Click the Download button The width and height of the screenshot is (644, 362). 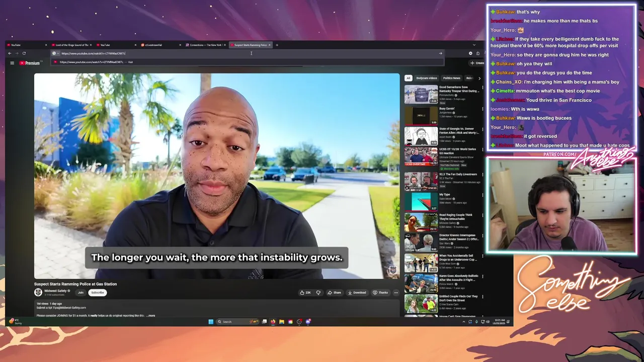click(x=357, y=293)
